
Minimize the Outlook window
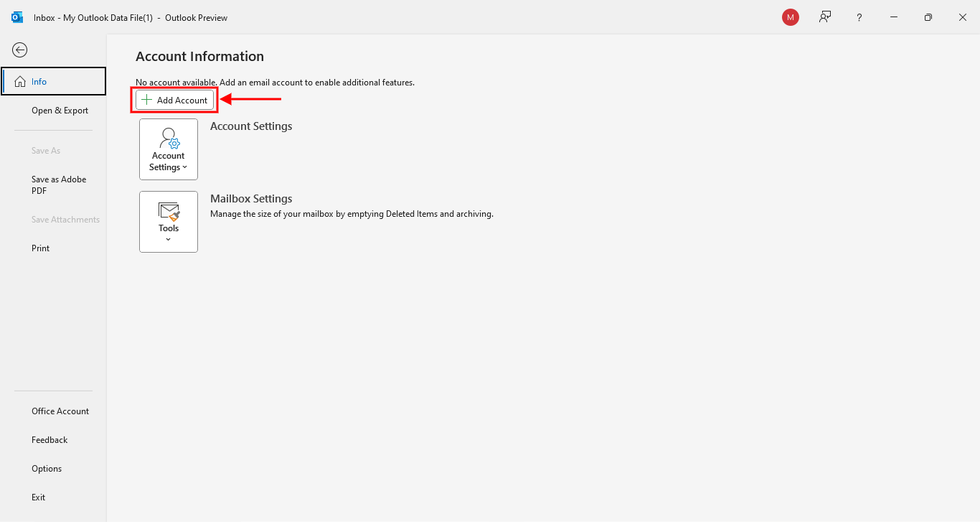click(894, 17)
